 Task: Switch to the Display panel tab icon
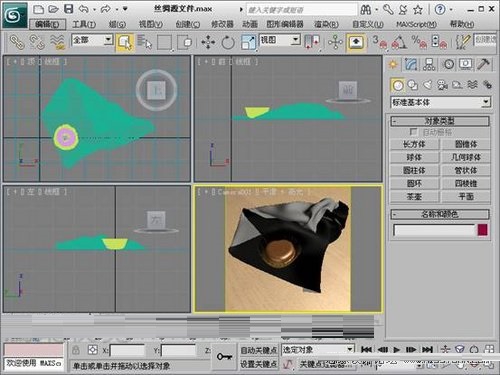(x=466, y=64)
